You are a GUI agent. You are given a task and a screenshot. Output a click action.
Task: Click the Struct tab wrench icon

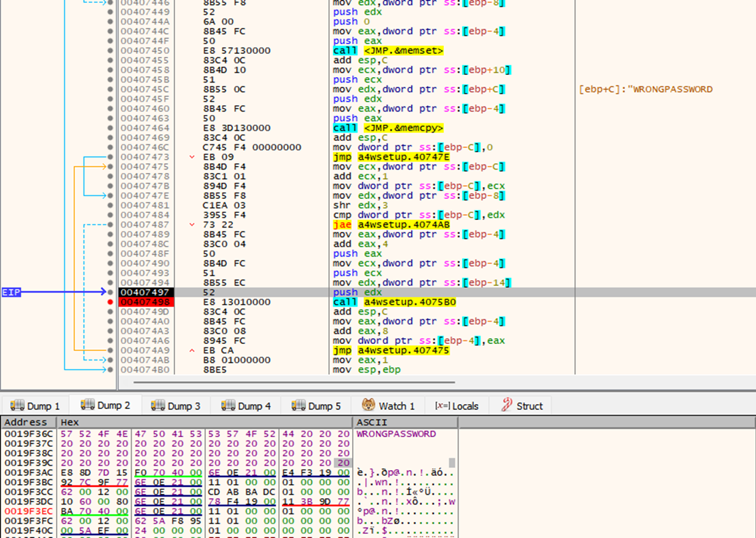pyautogui.click(x=506, y=406)
